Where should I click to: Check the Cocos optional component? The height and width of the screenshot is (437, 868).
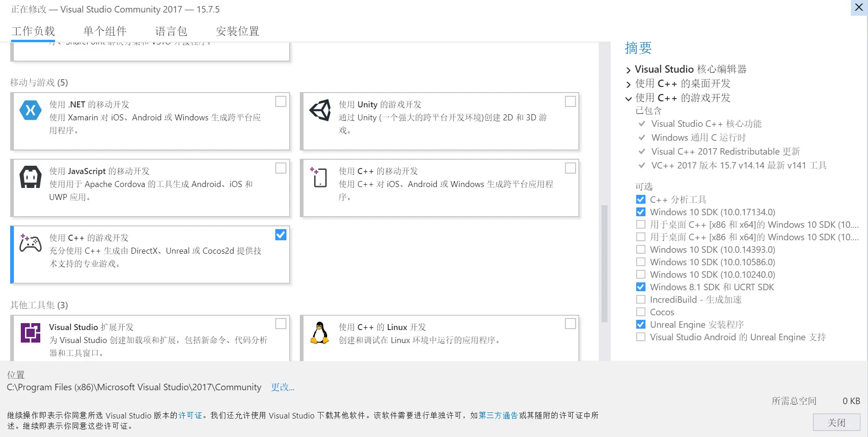pos(641,312)
